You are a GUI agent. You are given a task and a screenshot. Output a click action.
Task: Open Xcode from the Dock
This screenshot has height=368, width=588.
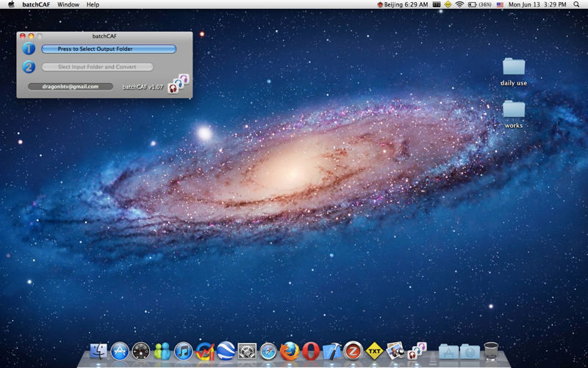tap(332, 352)
